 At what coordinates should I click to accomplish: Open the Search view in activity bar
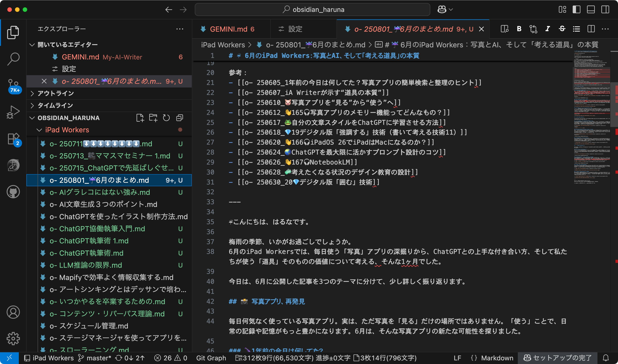13,59
